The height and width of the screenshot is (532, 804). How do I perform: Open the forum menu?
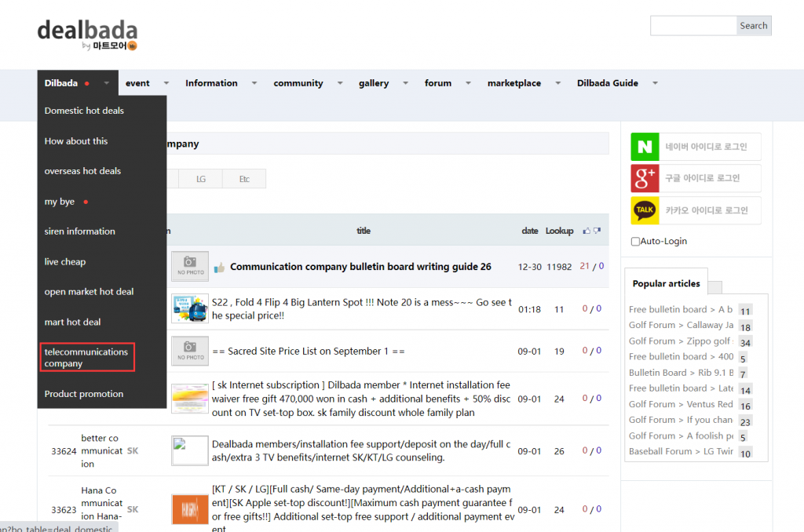coord(438,83)
